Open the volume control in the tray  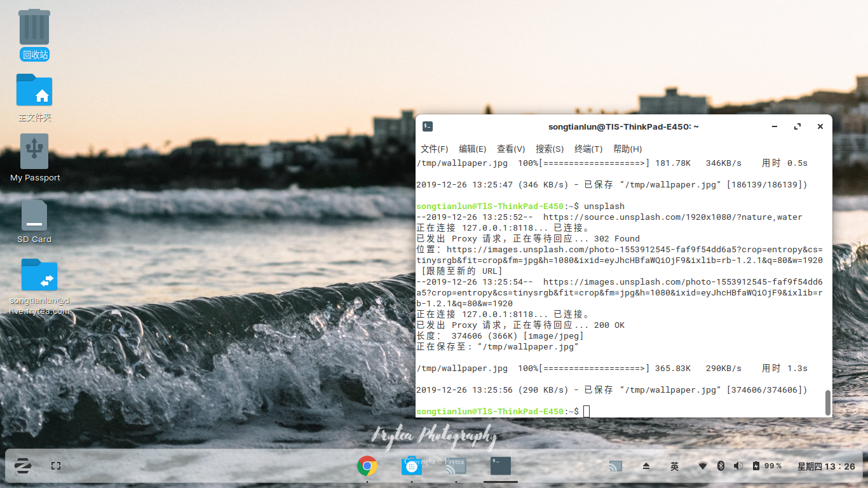pyautogui.click(x=738, y=466)
